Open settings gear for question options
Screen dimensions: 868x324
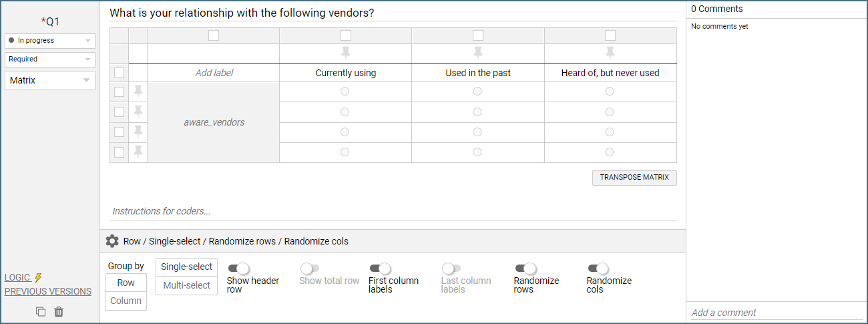[x=112, y=241]
